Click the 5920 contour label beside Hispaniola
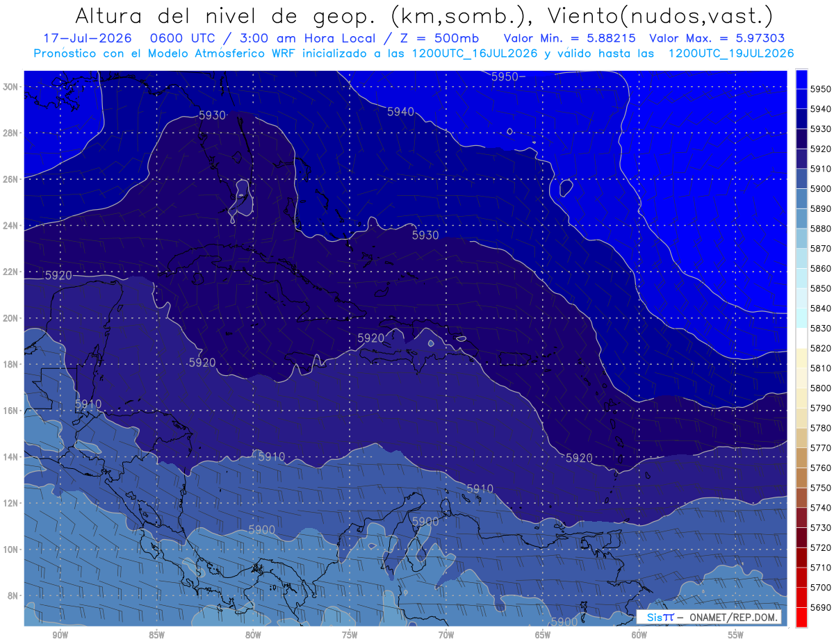Screen dimensions: 834x644 pyautogui.click(x=371, y=338)
